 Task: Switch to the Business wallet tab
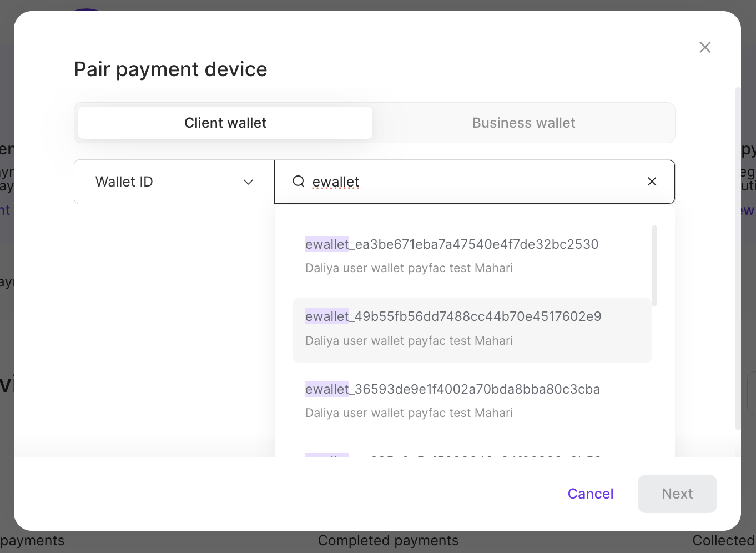523,123
